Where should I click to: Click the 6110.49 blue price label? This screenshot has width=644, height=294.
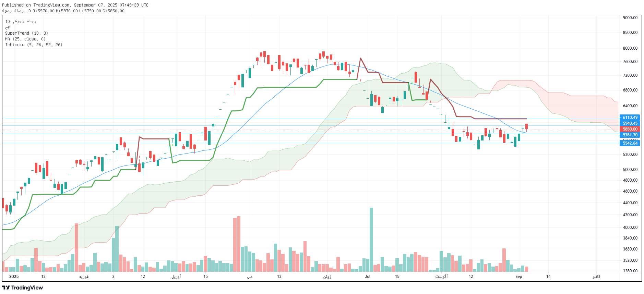point(630,118)
